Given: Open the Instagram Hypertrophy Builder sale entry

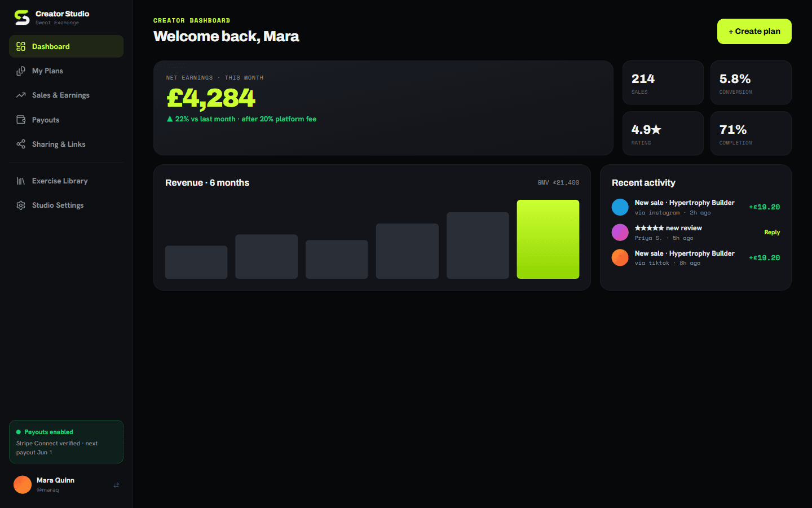Looking at the screenshot, I should 696,207.
